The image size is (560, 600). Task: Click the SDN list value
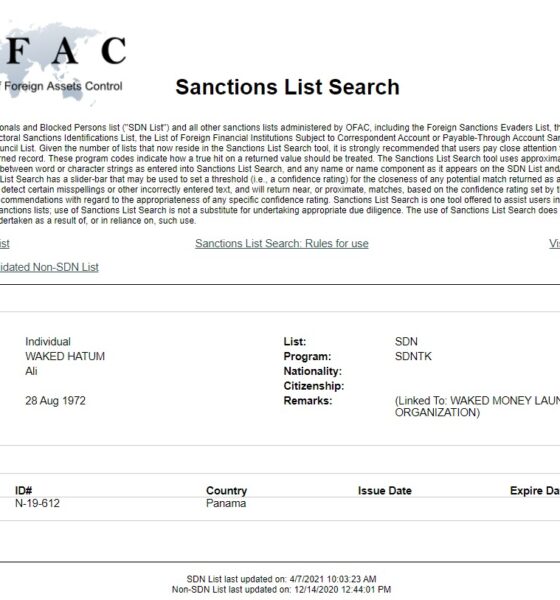point(406,341)
